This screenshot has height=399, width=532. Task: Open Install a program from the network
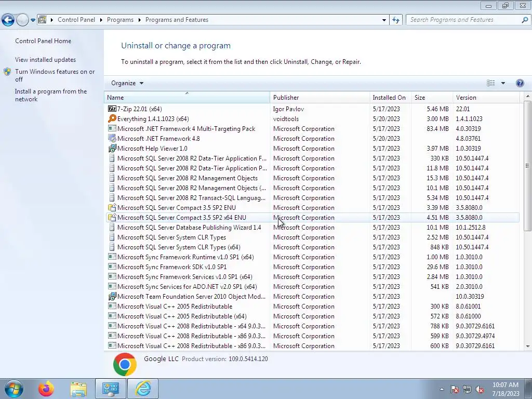point(51,96)
